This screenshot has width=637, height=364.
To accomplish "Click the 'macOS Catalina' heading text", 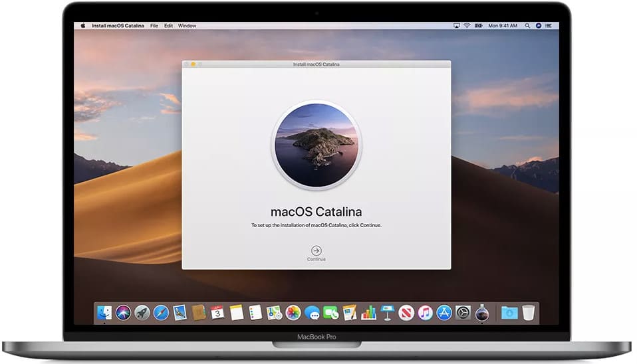I will (316, 212).
